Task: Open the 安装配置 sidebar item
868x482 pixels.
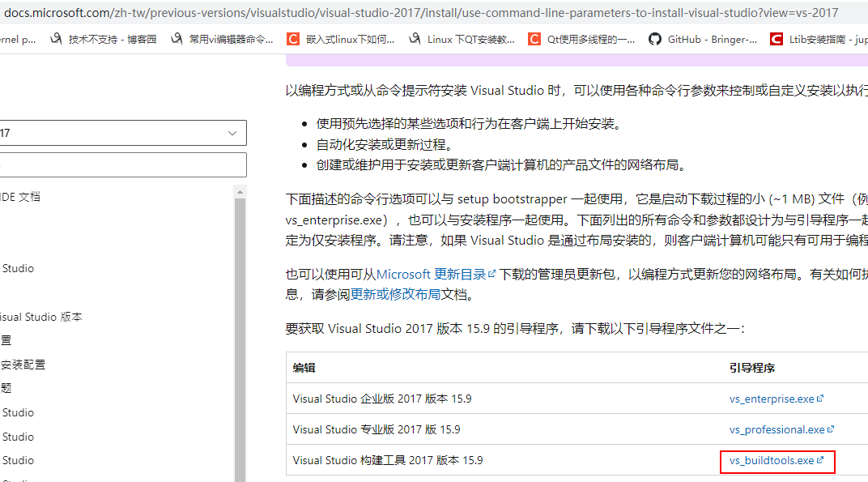Action: (23, 365)
